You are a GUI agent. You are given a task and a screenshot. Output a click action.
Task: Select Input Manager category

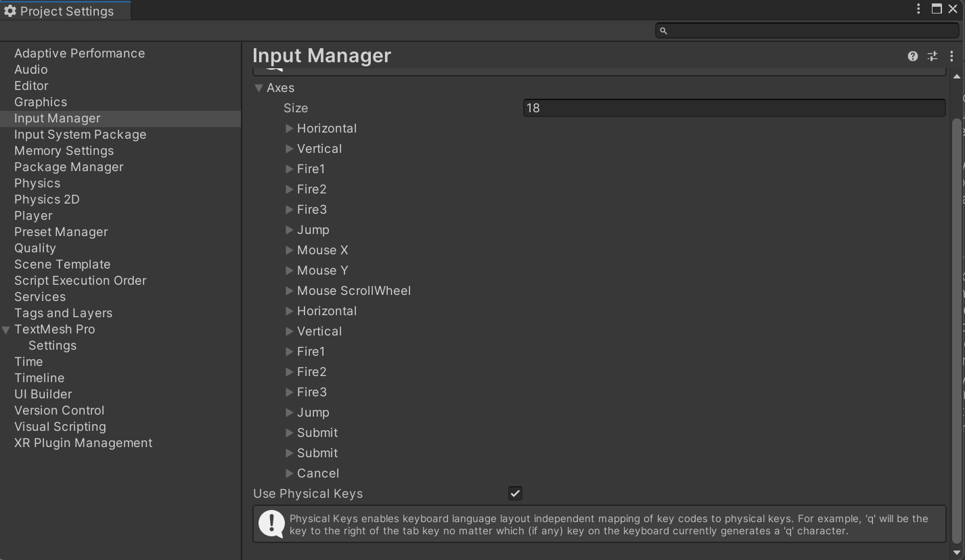pyautogui.click(x=120, y=118)
